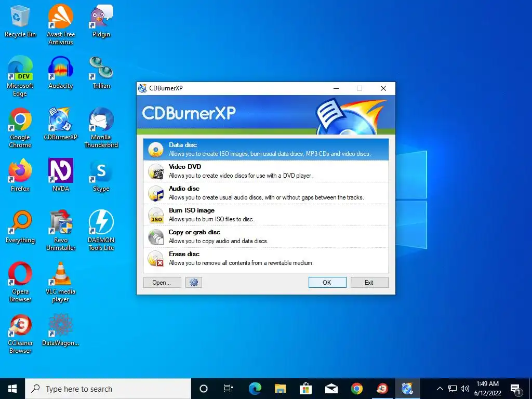
Task: Select CDBurnerXP desktop shortcut
Action: [60, 124]
